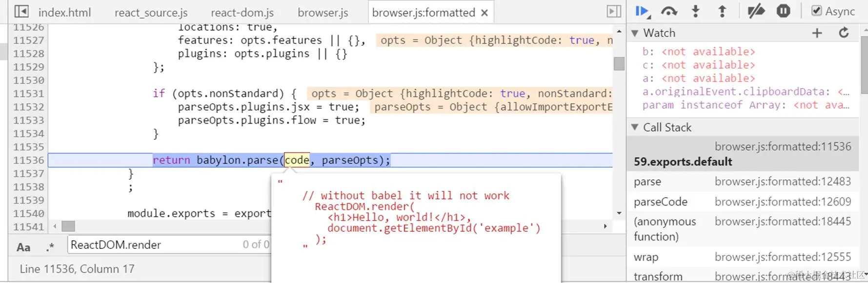Viewport: 868px width, 283px height.
Task: Click horizontal scrollbar left arrow
Action: click(55, 226)
